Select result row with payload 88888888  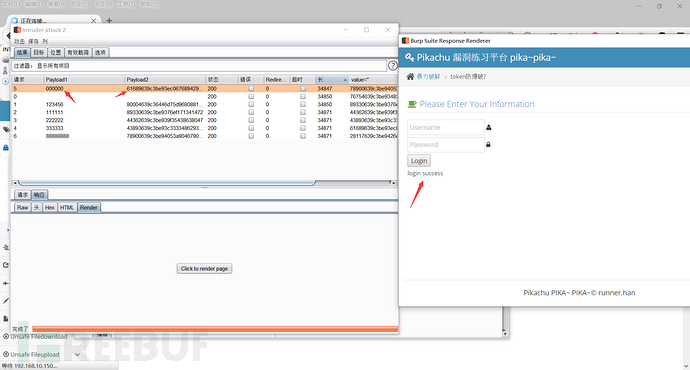[x=205, y=136]
